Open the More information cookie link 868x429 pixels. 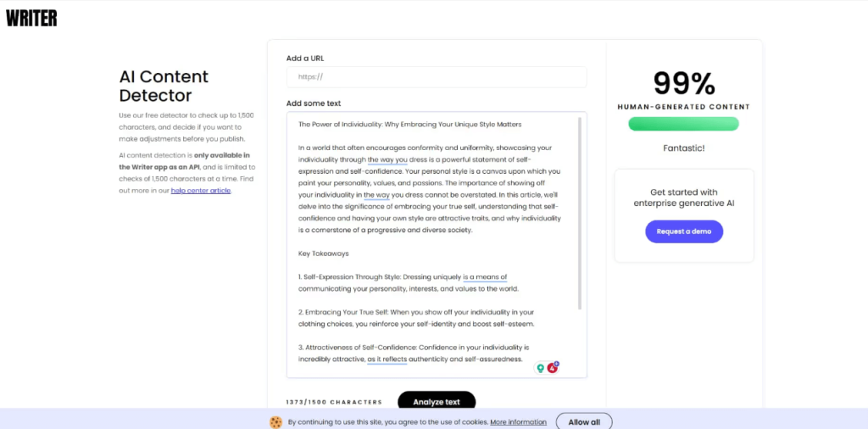point(518,421)
